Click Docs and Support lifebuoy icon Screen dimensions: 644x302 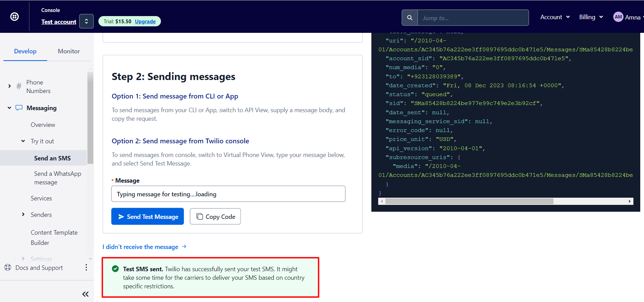[x=8, y=267]
